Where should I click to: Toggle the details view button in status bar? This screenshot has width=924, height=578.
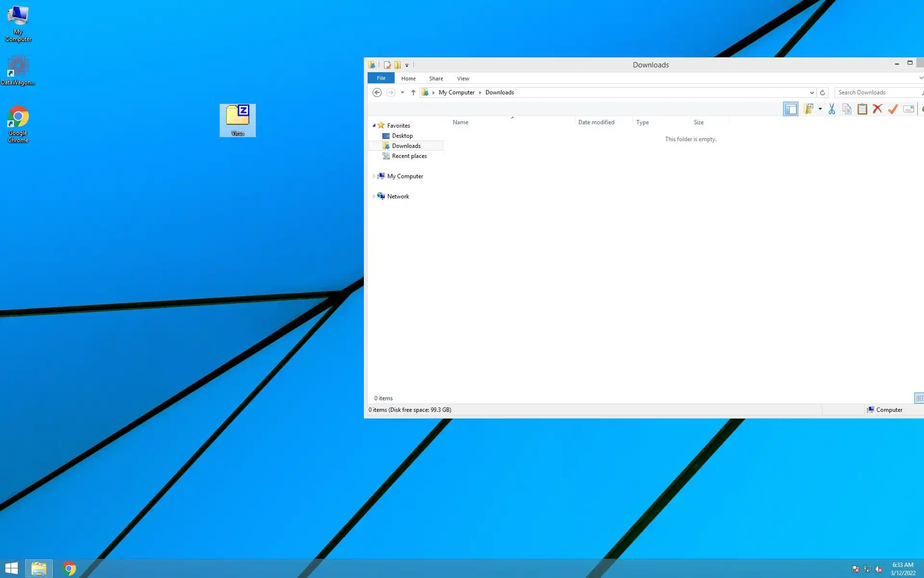[x=919, y=398]
